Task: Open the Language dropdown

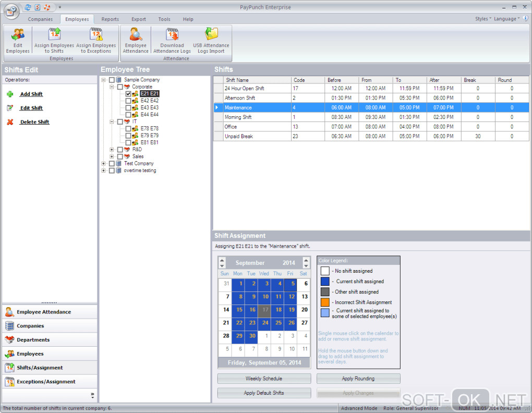Action: (506, 19)
